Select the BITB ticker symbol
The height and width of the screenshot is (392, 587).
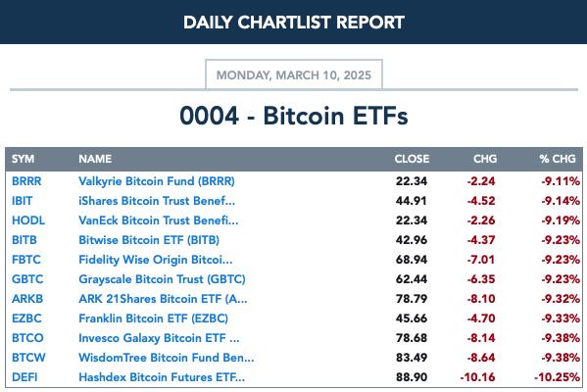pos(24,240)
